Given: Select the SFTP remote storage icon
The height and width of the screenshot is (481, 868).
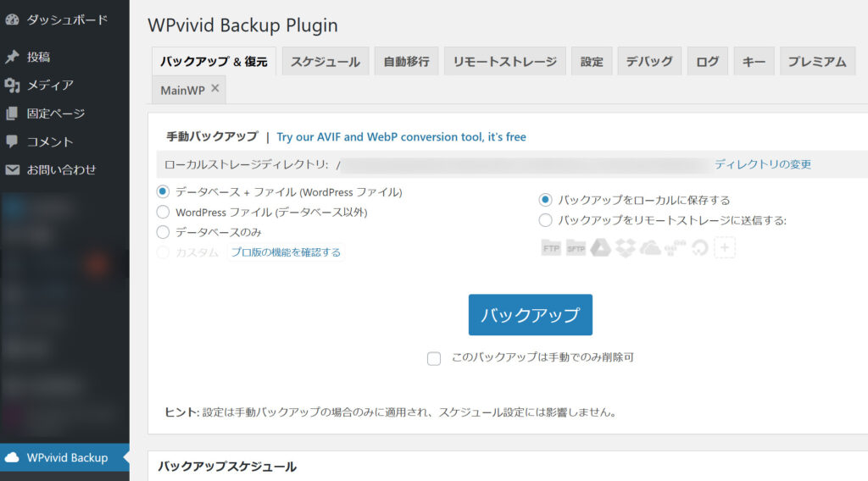Looking at the screenshot, I should [576, 248].
